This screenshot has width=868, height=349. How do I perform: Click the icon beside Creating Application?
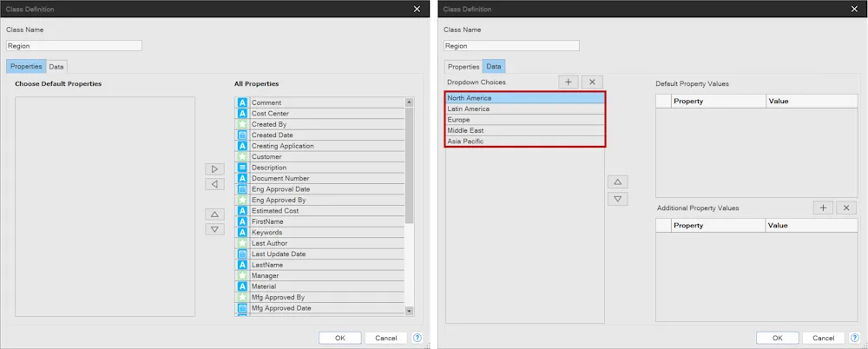242,146
